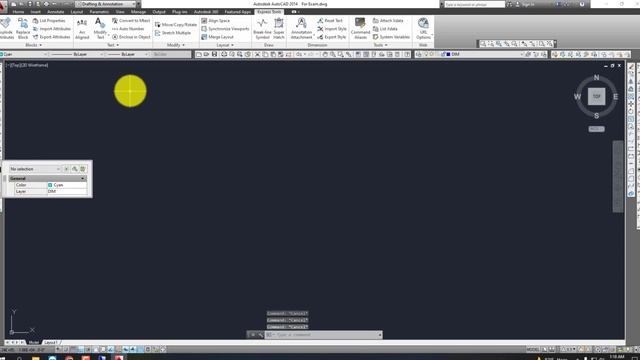Click Import Style
The height and width of the screenshot is (360, 640).
click(332, 29)
